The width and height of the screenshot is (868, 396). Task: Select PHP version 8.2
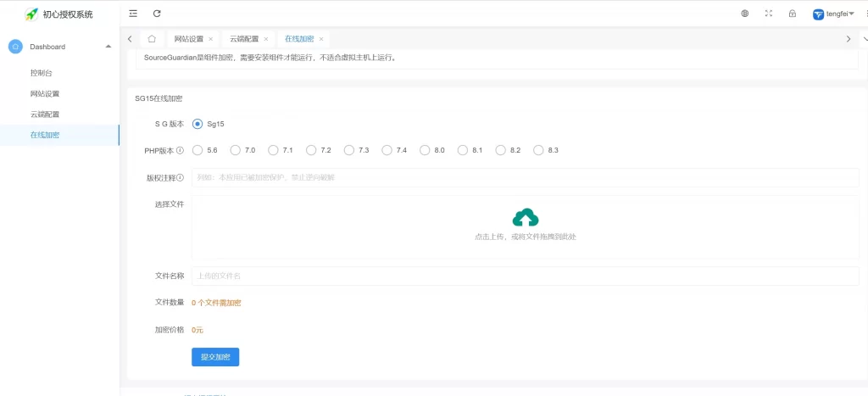(x=500, y=150)
